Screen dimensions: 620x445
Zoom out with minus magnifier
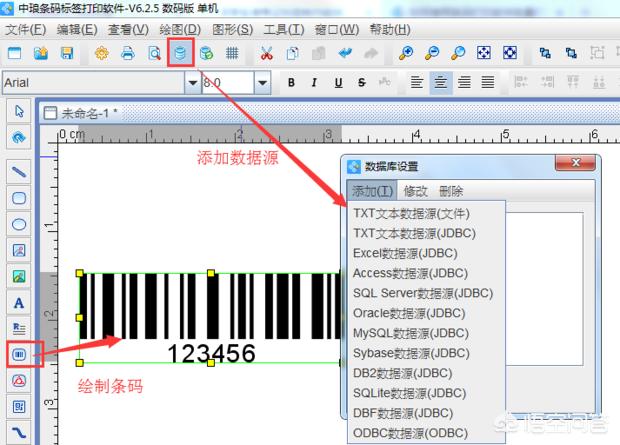[x=432, y=53]
